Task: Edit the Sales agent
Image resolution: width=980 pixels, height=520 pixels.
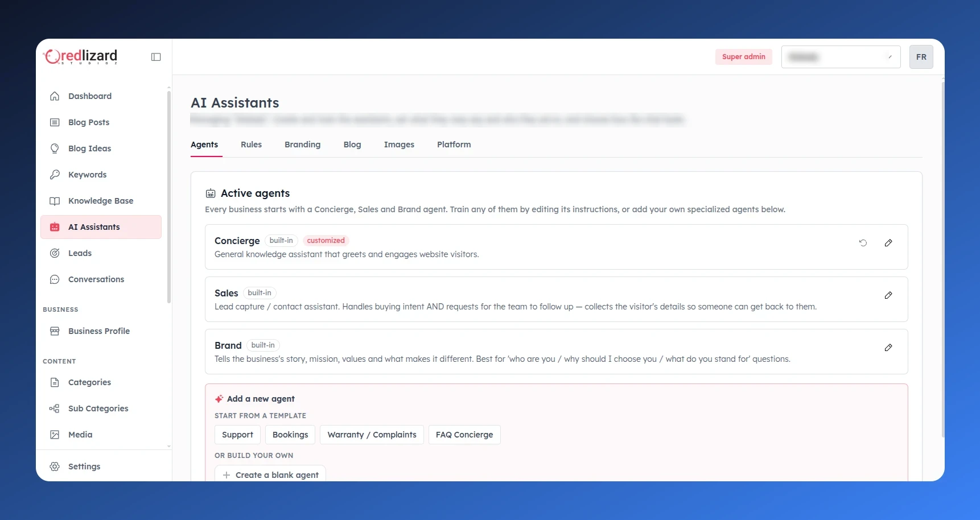Action: [888, 295]
